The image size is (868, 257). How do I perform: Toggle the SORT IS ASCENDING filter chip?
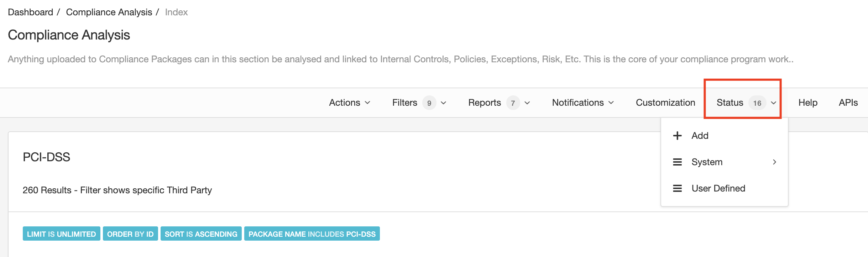point(200,234)
